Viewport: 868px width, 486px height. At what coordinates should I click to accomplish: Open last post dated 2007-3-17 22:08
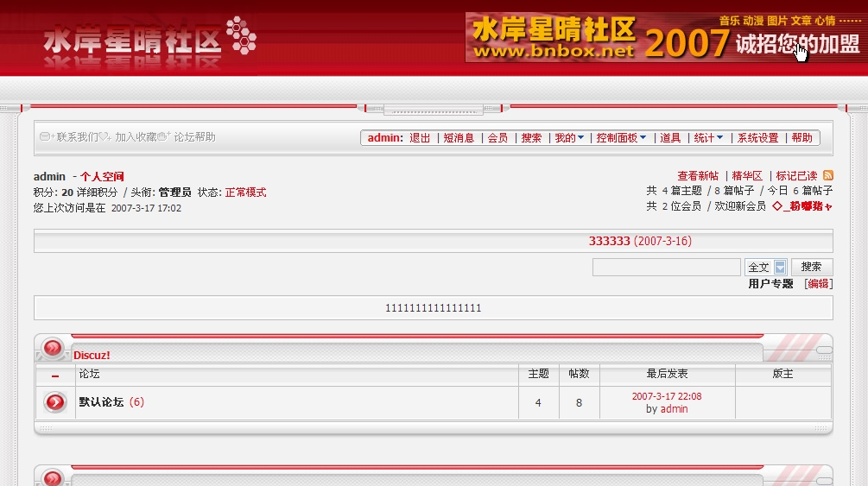click(667, 396)
